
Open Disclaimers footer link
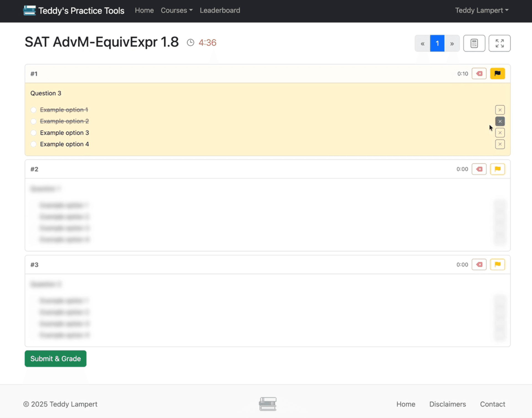(447, 404)
